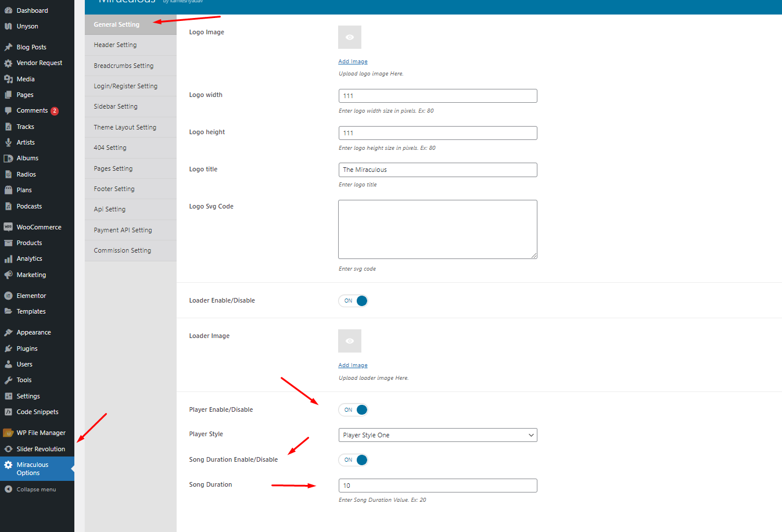
Task: Click the Logo Svg Code textarea
Action: point(438,229)
